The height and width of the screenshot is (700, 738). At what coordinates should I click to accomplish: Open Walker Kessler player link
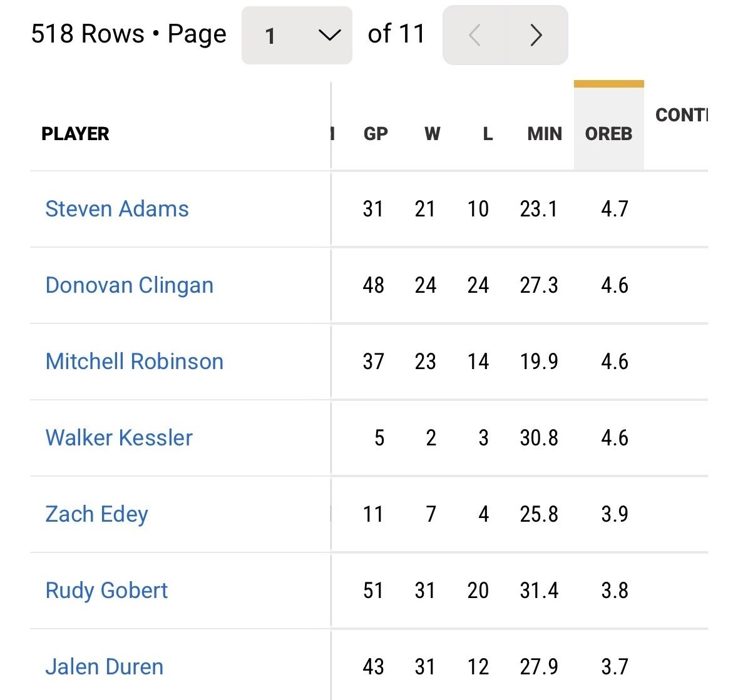pyautogui.click(x=118, y=438)
